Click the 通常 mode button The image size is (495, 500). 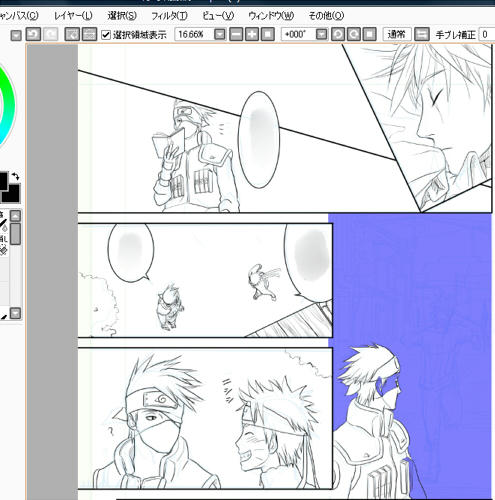click(x=397, y=34)
